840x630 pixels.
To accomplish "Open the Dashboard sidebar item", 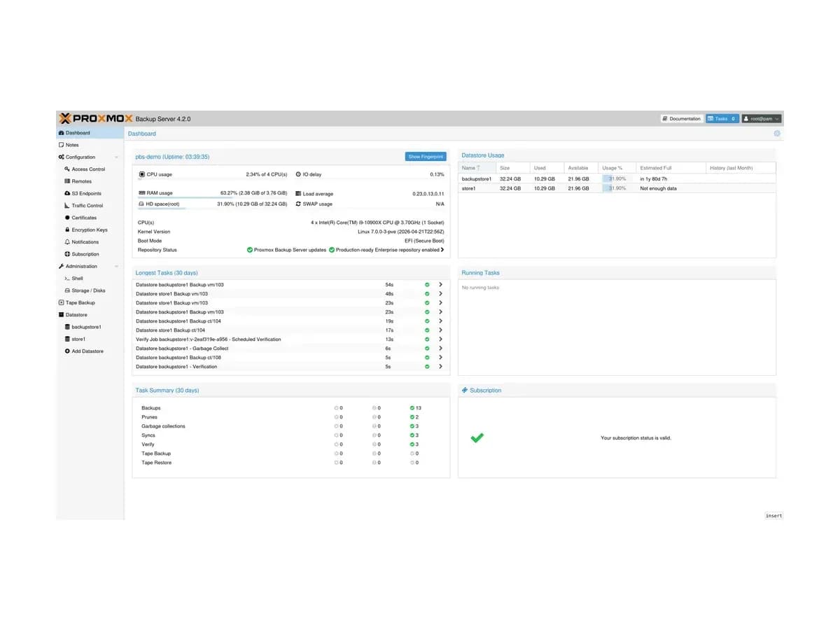I will click(x=90, y=133).
